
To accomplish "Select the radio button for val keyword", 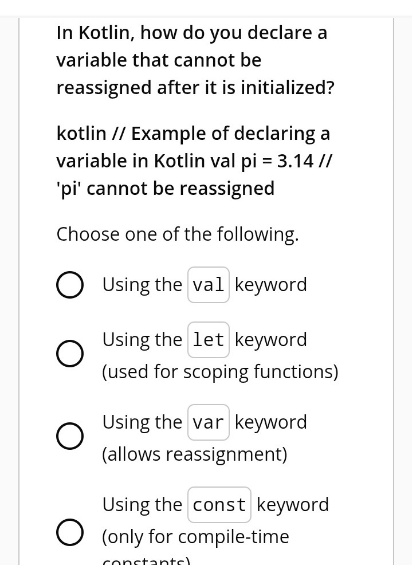I will coord(70,285).
